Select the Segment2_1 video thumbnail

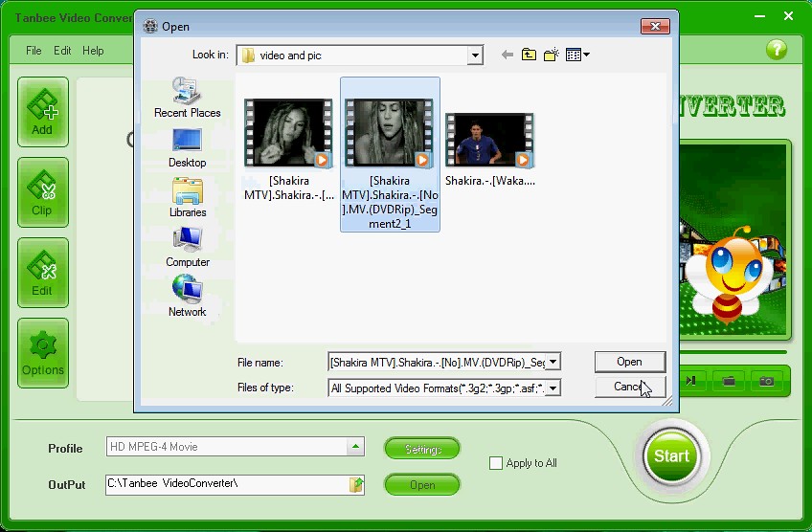click(390, 154)
